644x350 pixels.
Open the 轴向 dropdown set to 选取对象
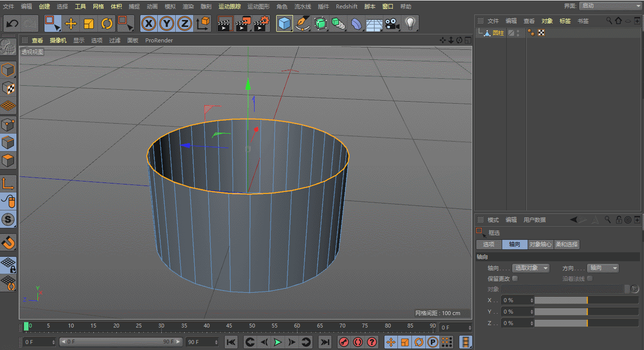tap(532, 268)
